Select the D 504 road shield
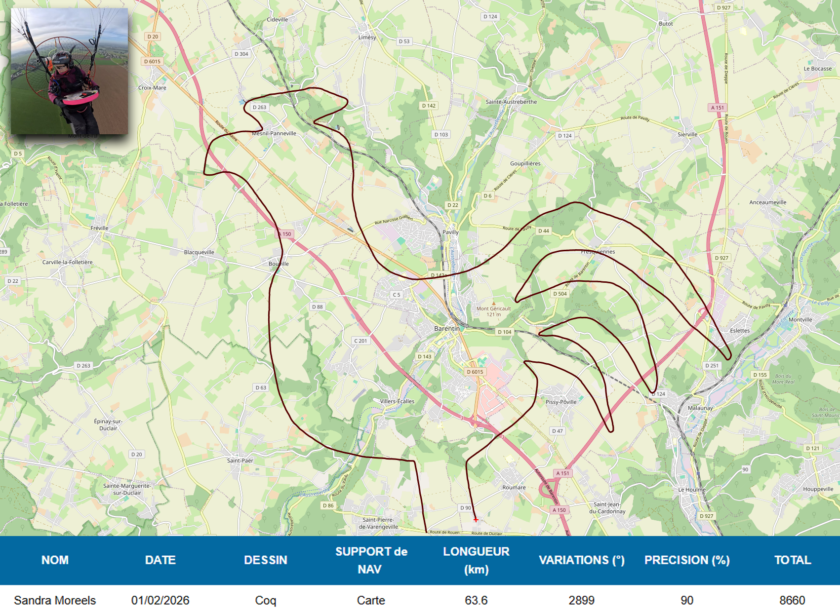This screenshot has height=616, width=840. pyautogui.click(x=560, y=294)
